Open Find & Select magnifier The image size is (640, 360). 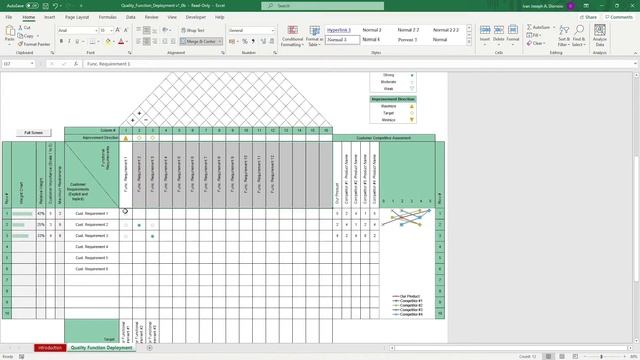tap(579, 36)
